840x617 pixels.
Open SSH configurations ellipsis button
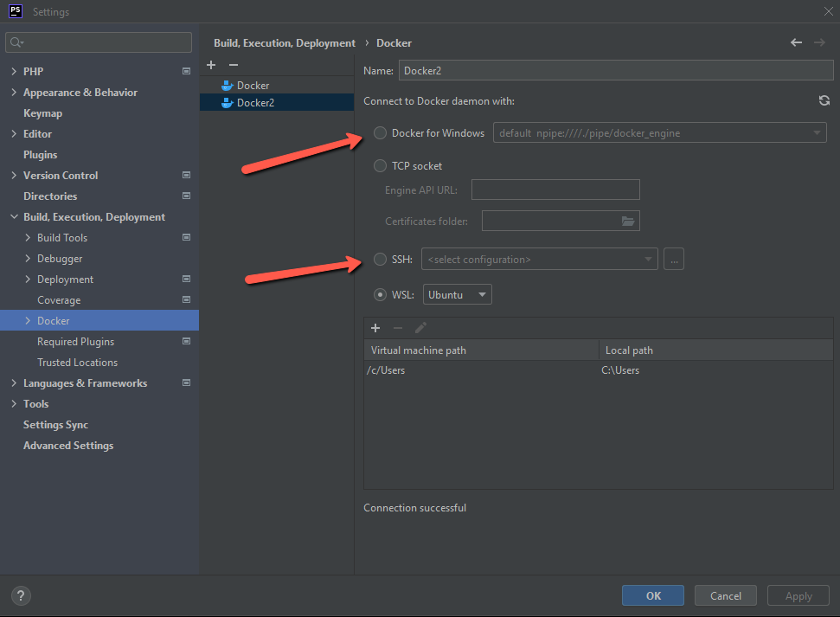673,259
